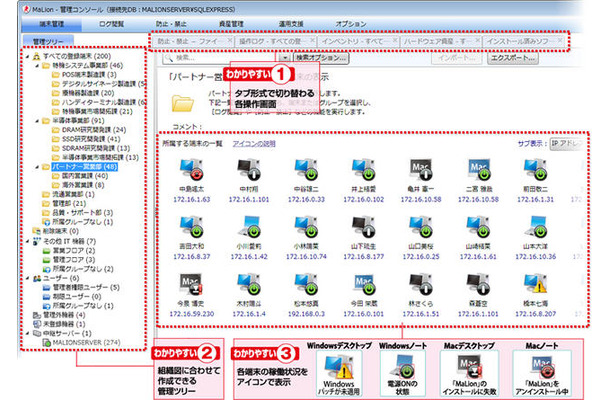The image size is (610, 400).
Task: Select the terminal icon labeled 172.16.0.102
Action: pyautogui.click(x=363, y=169)
